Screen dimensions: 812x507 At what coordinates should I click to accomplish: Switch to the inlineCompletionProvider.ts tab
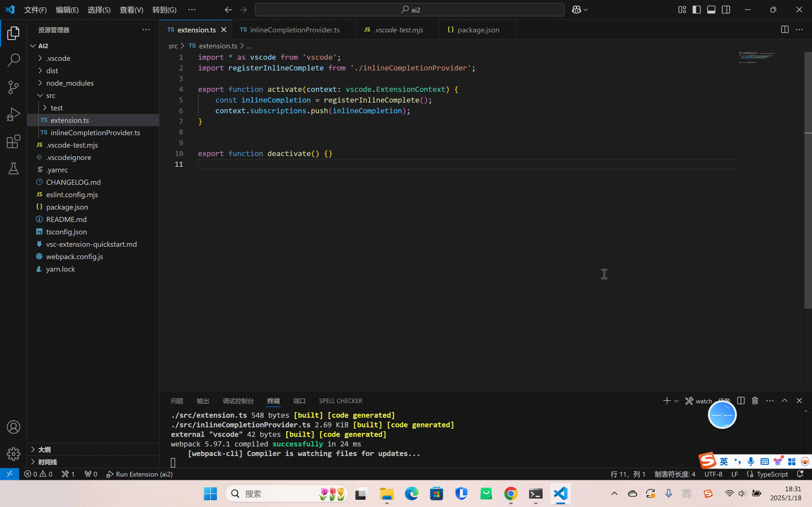coord(294,30)
